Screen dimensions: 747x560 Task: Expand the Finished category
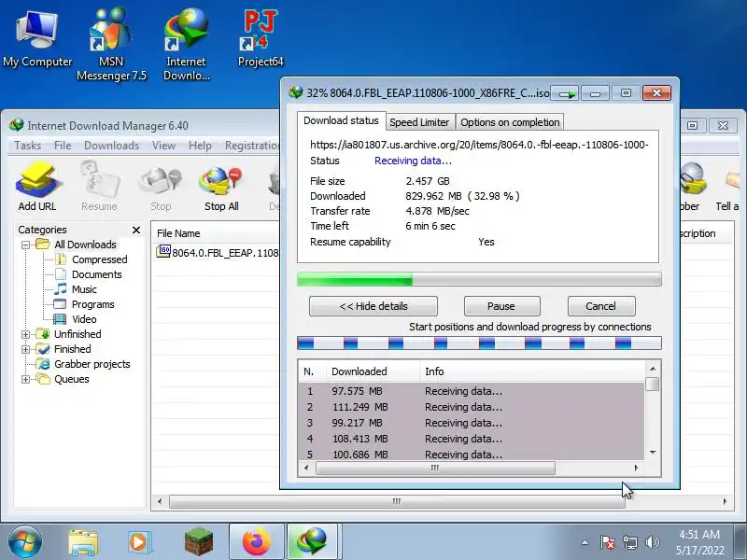pyautogui.click(x=26, y=349)
